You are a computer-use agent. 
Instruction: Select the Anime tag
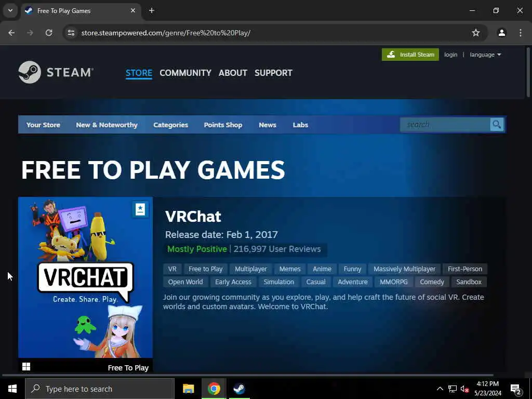(322, 269)
